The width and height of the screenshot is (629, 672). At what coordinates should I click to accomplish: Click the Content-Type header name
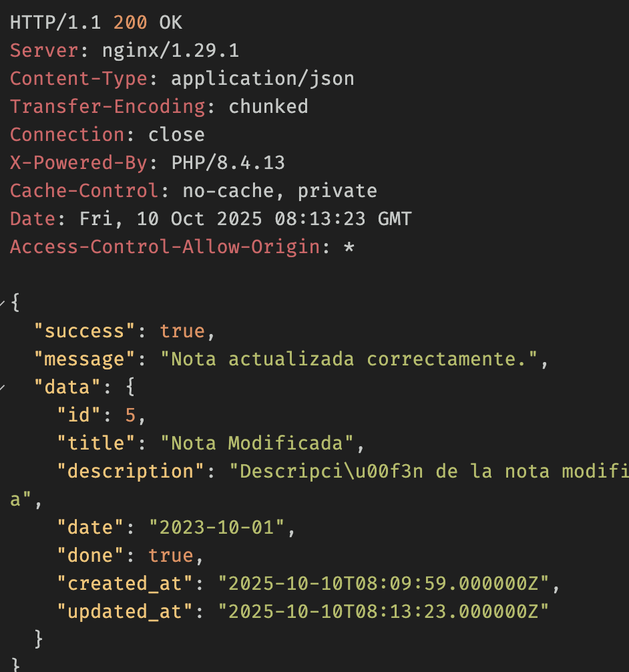78,79
